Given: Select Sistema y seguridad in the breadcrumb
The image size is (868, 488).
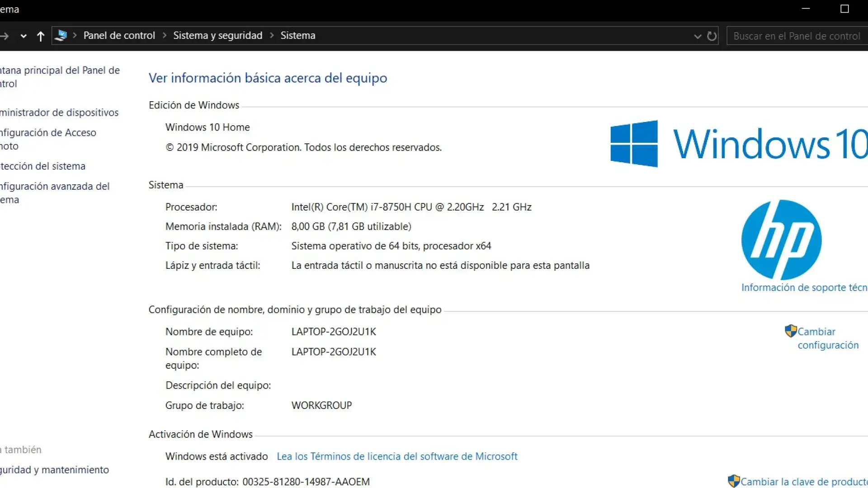Looking at the screenshot, I should [217, 35].
